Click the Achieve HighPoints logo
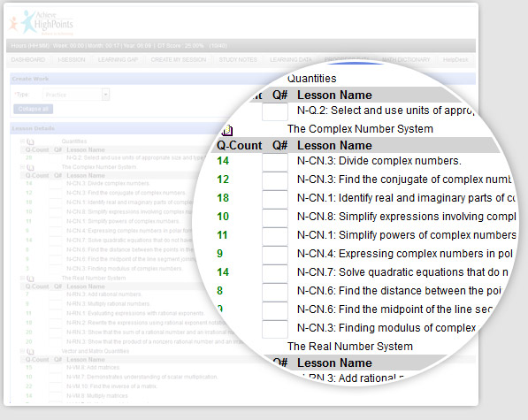This screenshot has width=528, height=420. pos(41,23)
